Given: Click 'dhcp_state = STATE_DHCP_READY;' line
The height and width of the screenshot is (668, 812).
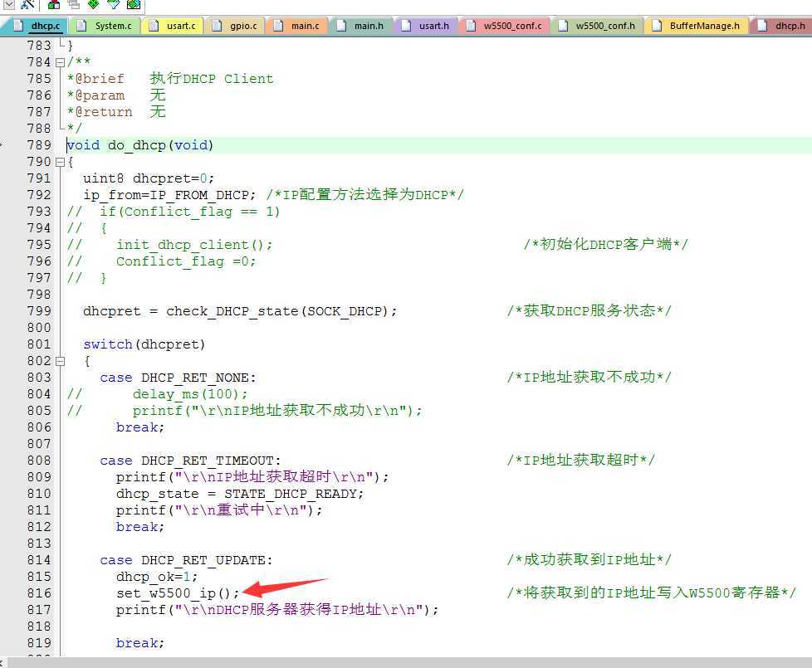Looking at the screenshot, I should (240, 494).
